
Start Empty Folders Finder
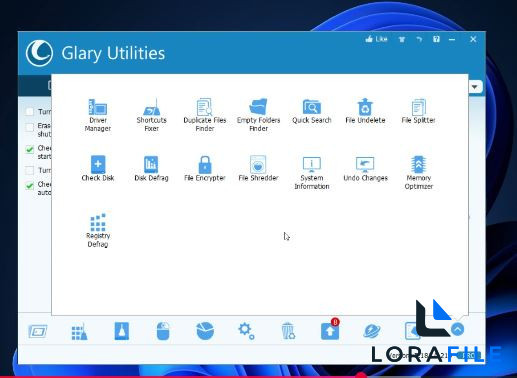[x=258, y=115]
